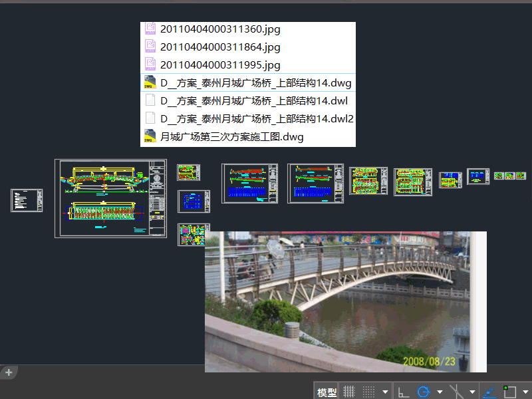
Task: Open the snap mode settings dropdown arrow
Action: pyautogui.click(x=385, y=392)
